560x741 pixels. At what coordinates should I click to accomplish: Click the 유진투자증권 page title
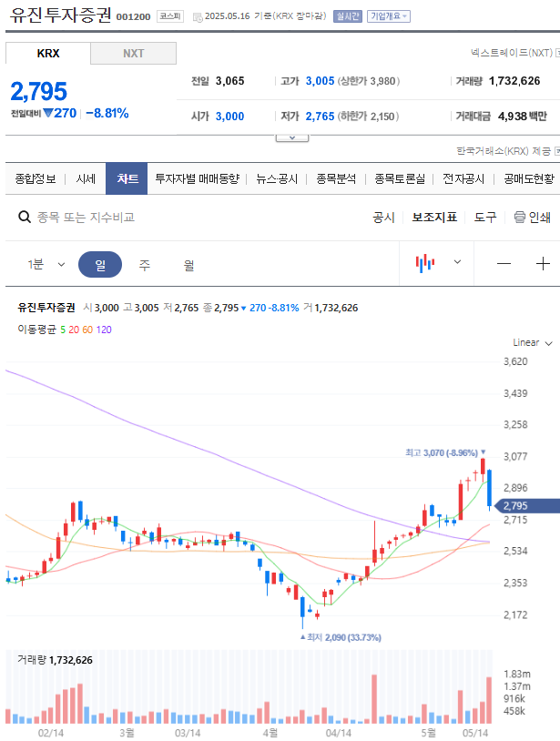[60, 15]
